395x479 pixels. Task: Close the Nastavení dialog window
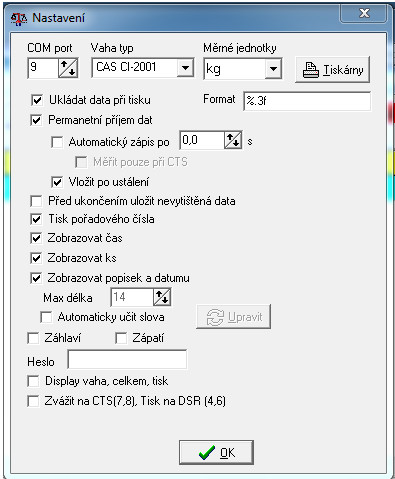point(364,13)
